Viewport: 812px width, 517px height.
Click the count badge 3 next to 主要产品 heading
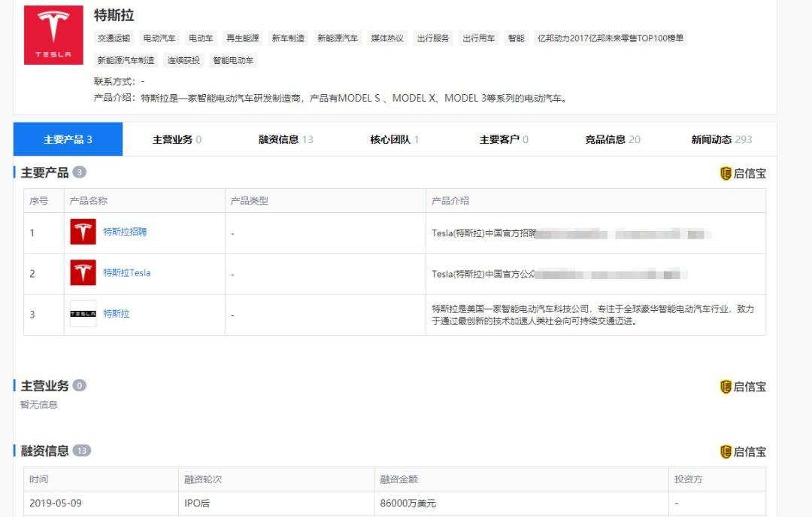point(79,172)
